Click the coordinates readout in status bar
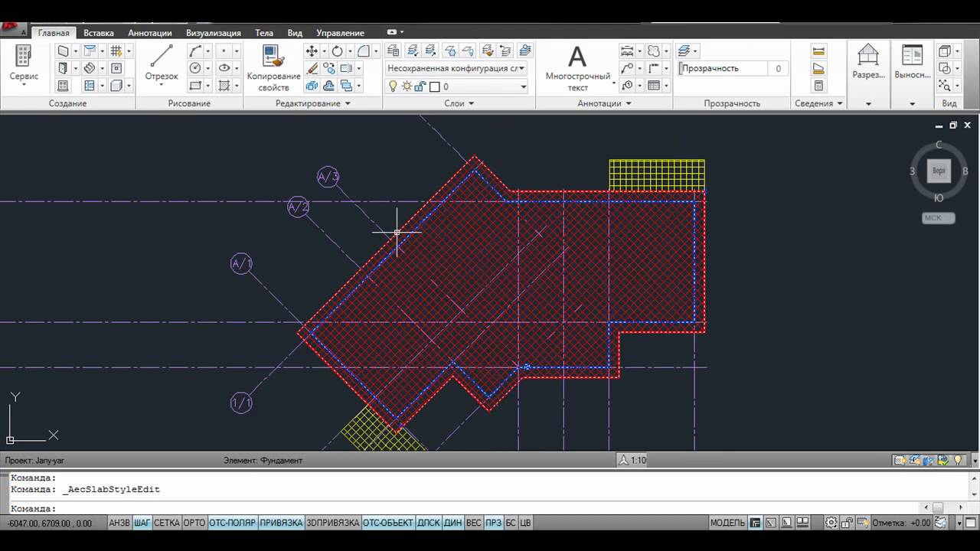The image size is (980, 551). click(50, 523)
